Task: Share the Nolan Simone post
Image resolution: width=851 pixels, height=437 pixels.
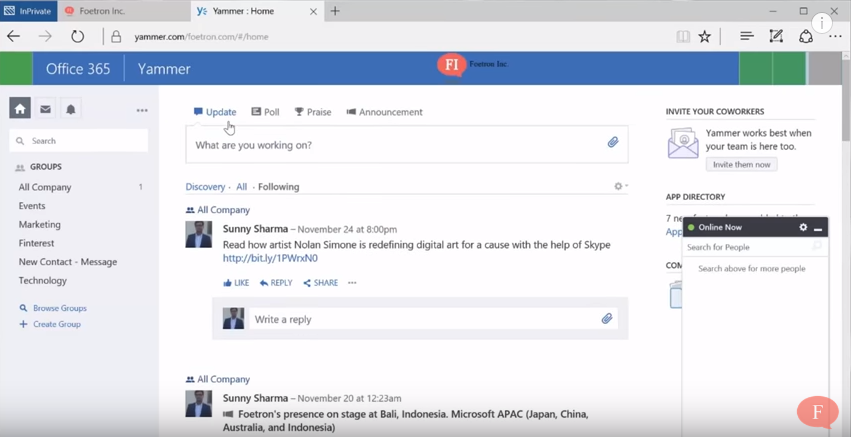Action: [320, 283]
